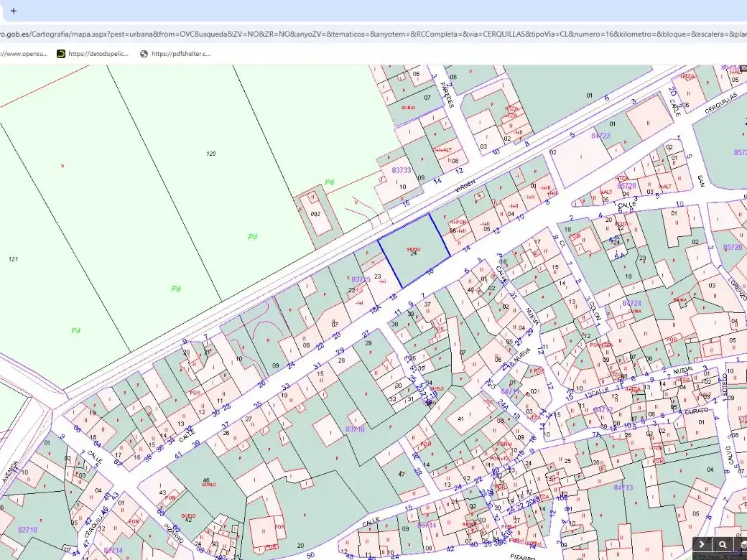Click block label 85728

tap(626, 186)
